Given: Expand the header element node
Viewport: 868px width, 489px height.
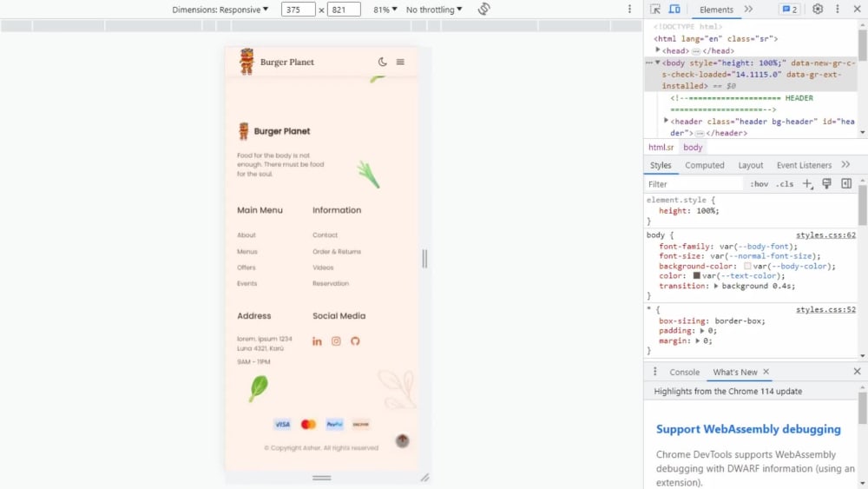Looking at the screenshot, I should [x=666, y=121].
